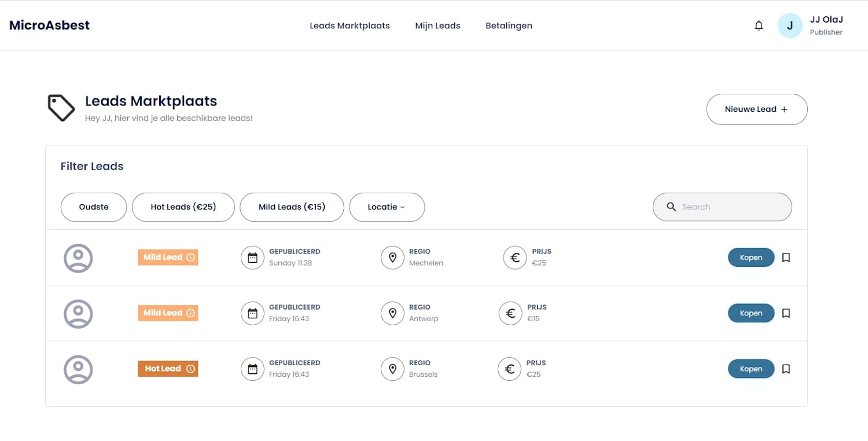Click the 'Filter Leads' heading

tap(92, 166)
